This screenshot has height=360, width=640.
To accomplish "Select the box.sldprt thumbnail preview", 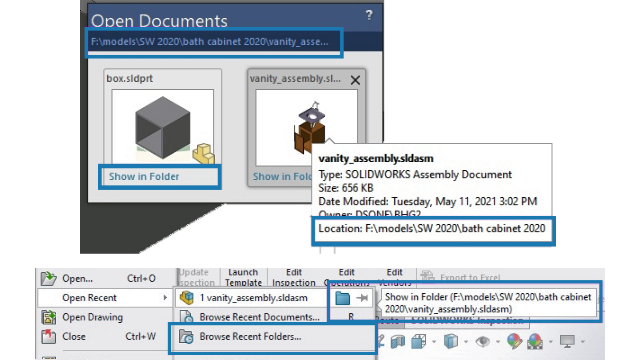I will [x=162, y=127].
